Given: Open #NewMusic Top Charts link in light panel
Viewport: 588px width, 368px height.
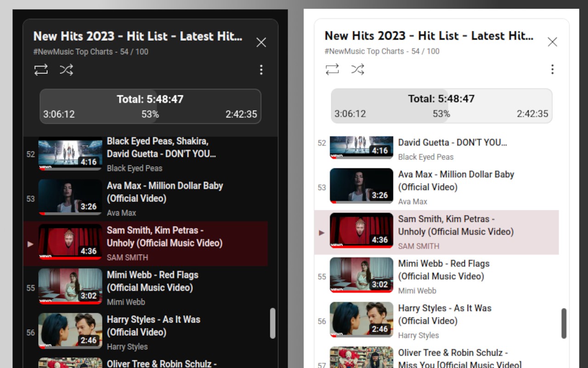Looking at the screenshot, I should [x=364, y=51].
